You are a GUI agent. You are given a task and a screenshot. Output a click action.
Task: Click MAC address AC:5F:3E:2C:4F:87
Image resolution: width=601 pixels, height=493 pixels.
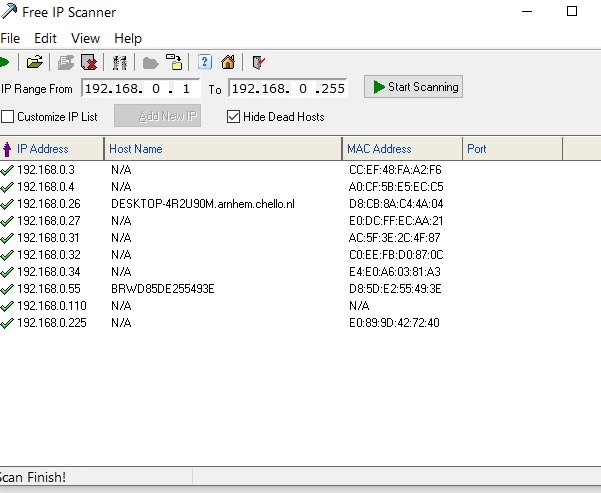(394, 238)
